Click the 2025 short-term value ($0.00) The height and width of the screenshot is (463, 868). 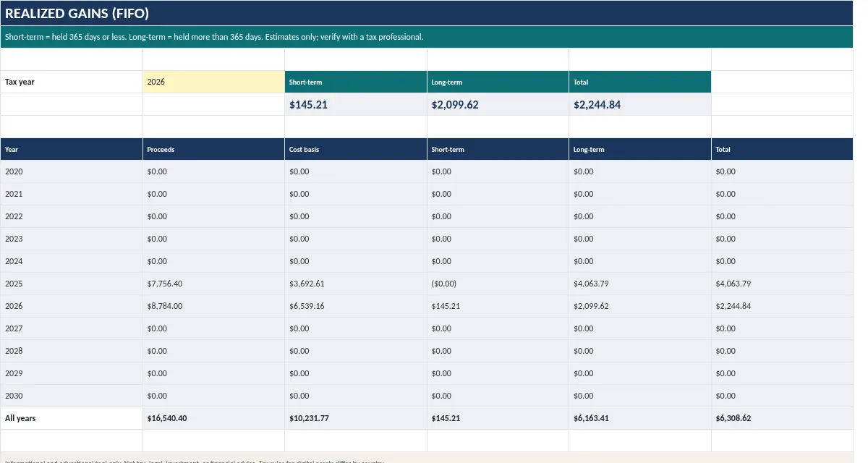point(498,284)
